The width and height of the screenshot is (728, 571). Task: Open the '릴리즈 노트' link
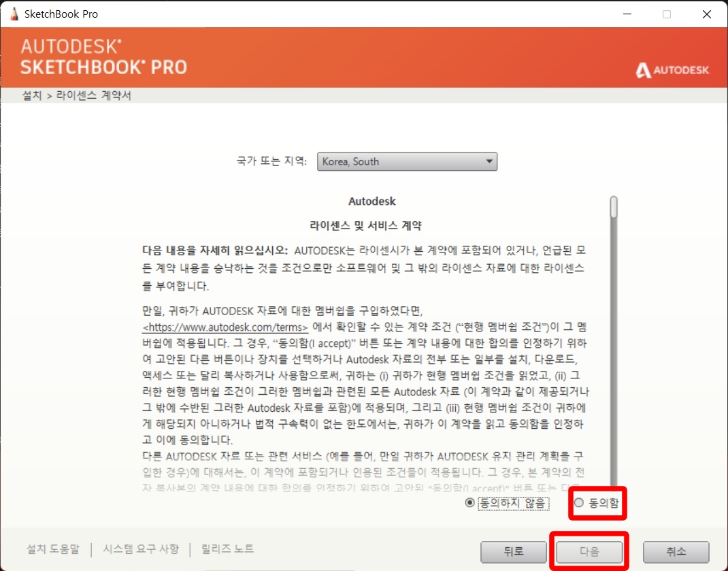click(227, 549)
